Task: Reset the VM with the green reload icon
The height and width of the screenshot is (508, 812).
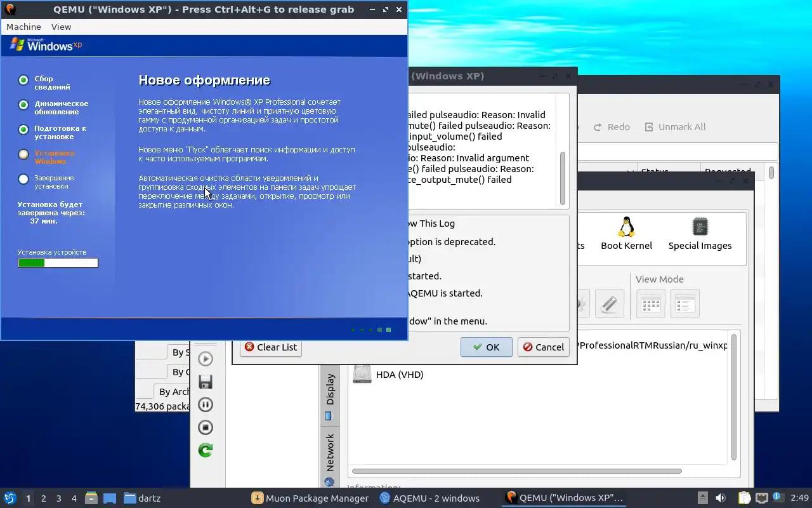Action: (x=206, y=450)
